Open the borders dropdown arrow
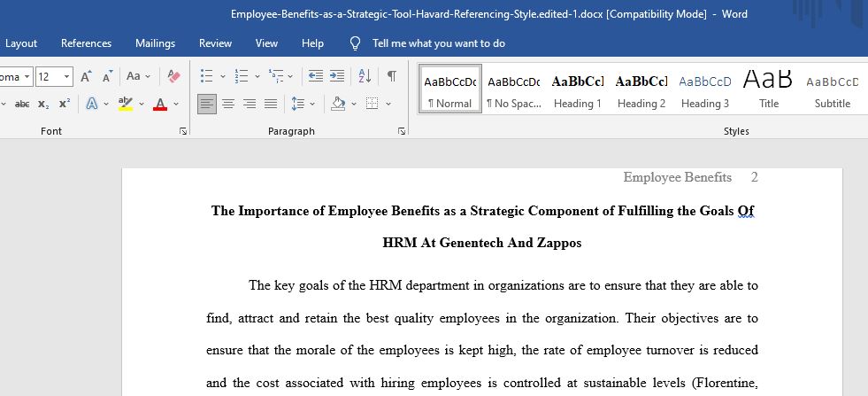The height and width of the screenshot is (396, 868). (x=388, y=104)
